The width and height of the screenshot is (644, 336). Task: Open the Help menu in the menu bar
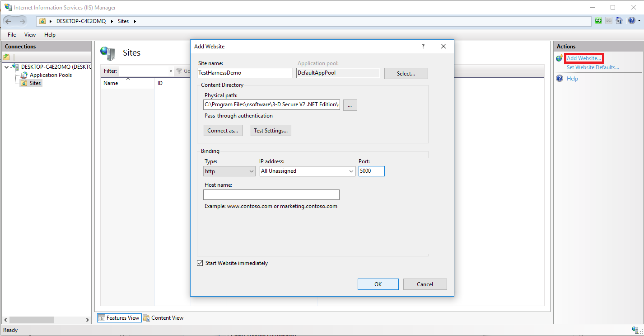(x=50, y=35)
